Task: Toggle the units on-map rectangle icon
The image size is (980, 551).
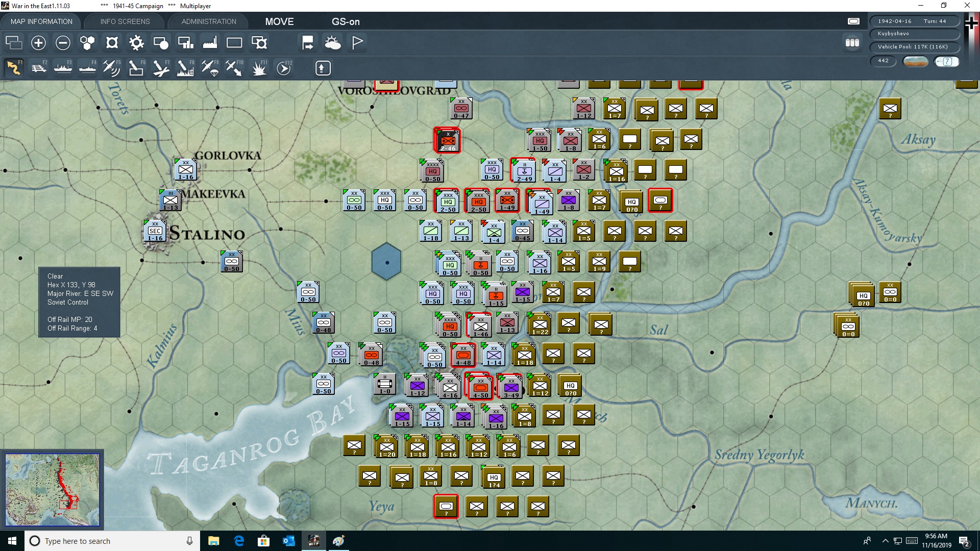Action: tap(234, 43)
